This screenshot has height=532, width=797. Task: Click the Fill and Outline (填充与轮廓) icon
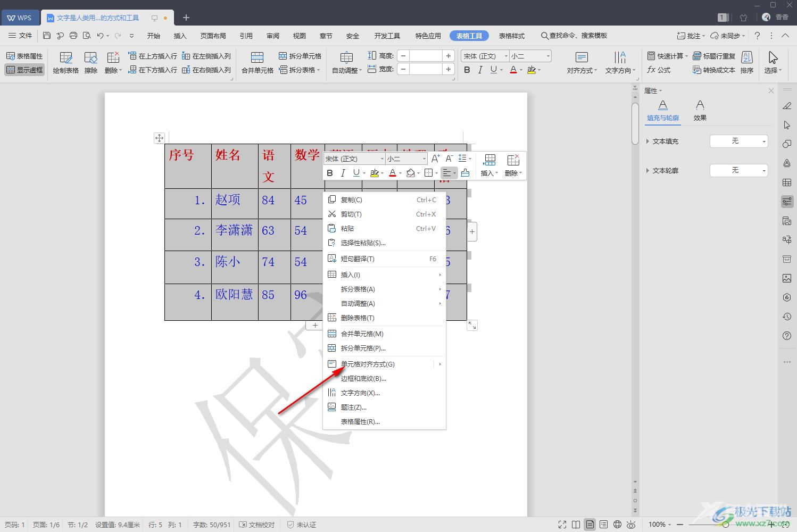[663, 105]
